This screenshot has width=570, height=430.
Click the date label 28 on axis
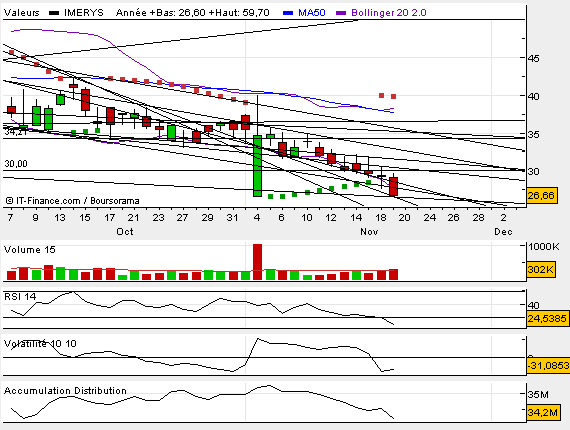point(478,218)
